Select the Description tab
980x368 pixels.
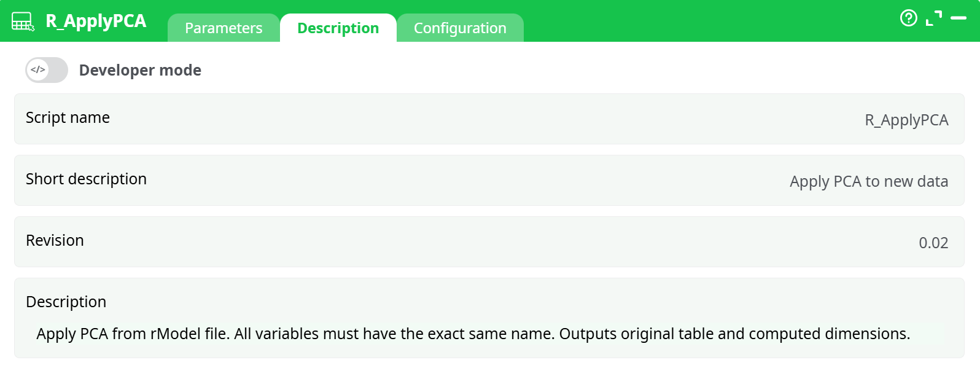click(338, 28)
